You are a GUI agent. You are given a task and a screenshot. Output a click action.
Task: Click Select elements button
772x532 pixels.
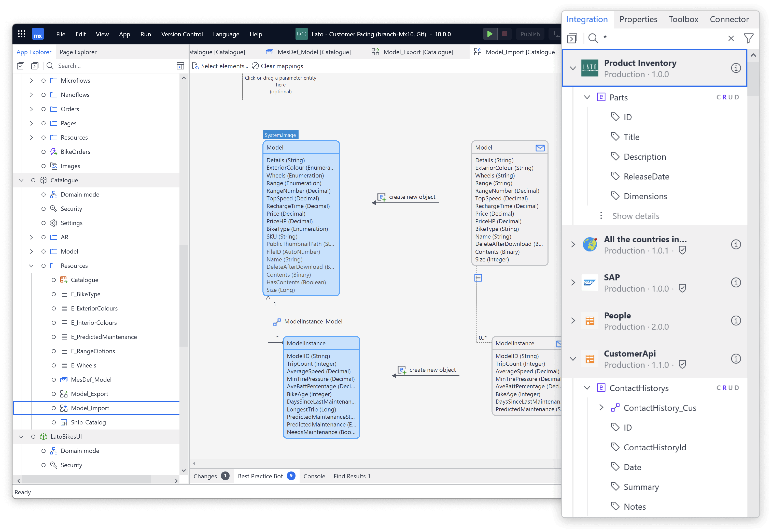(x=220, y=66)
